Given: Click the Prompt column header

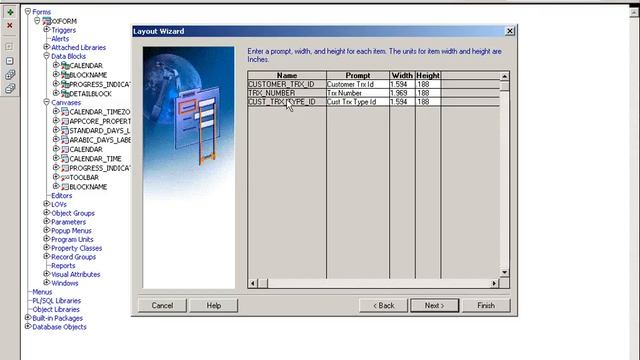Looking at the screenshot, I should tap(358, 76).
